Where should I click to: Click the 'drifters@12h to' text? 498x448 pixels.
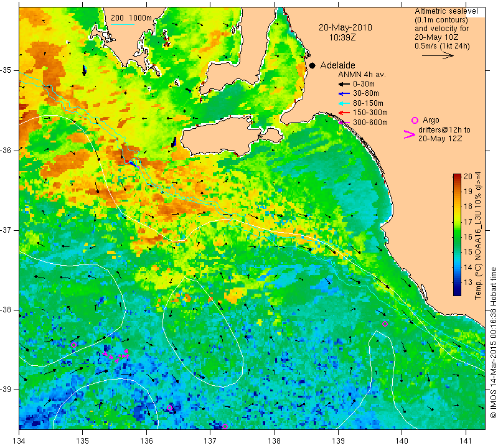pos(444,130)
